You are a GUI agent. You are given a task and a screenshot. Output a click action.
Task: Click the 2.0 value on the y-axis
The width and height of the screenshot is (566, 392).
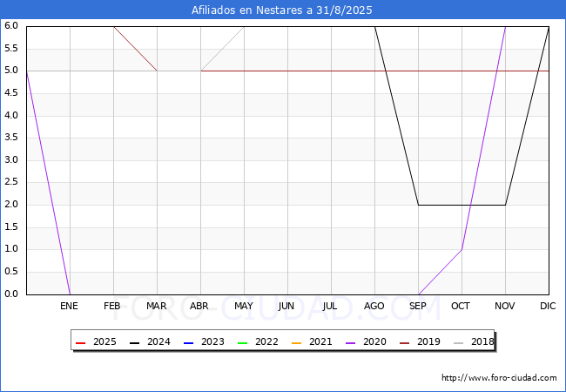(x=11, y=205)
